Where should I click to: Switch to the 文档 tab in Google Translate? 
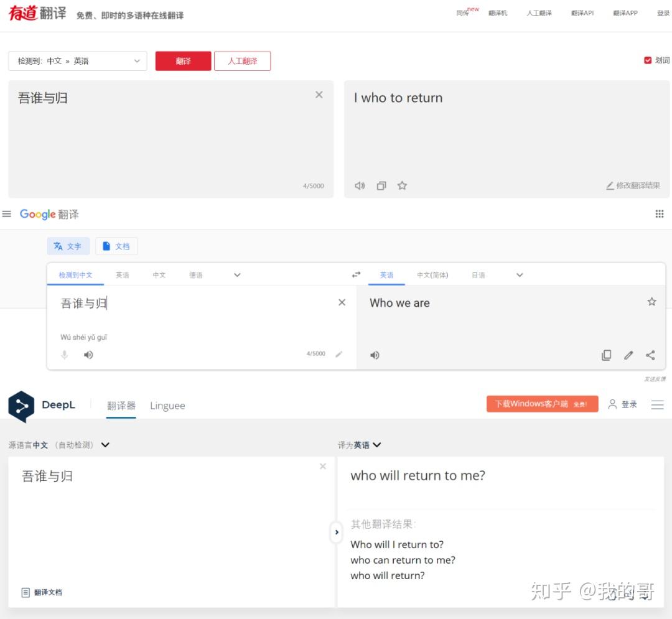pyautogui.click(x=116, y=246)
